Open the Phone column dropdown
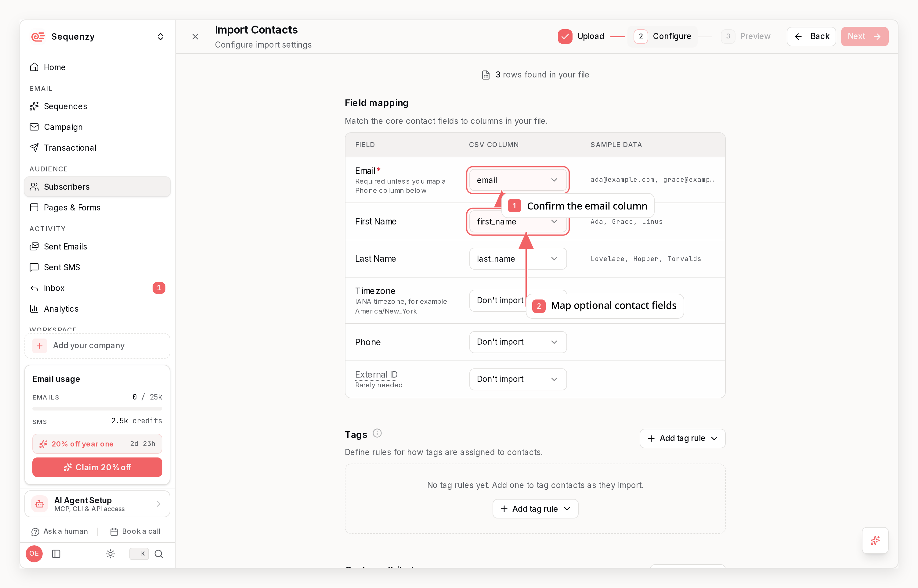Viewport: 918px width, 588px height. pos(518,342)
